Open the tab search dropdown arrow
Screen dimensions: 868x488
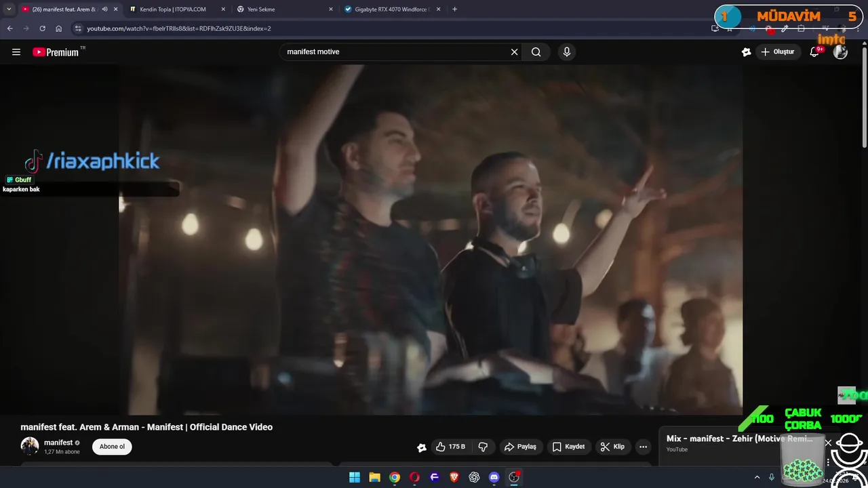pyautogui.click(x=9, y=9)
